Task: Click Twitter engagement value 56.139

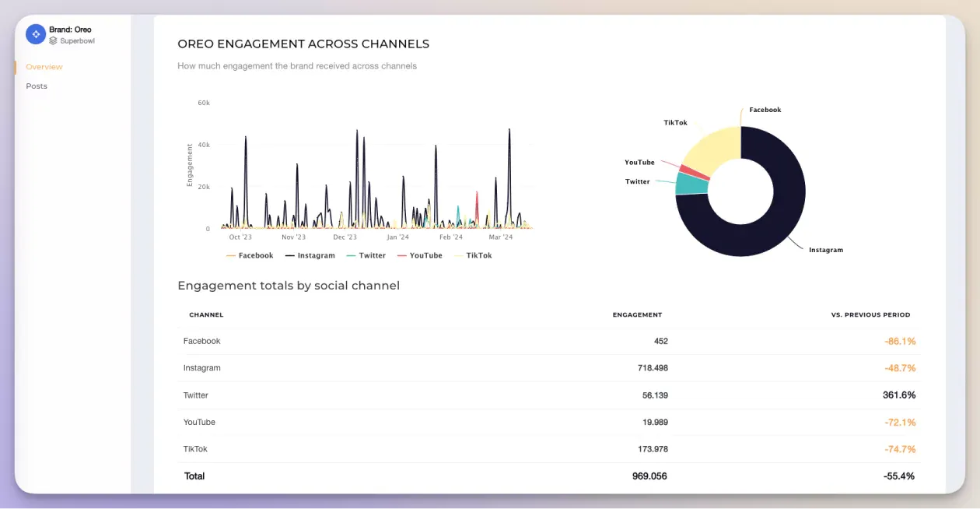Action: point(655,395)
